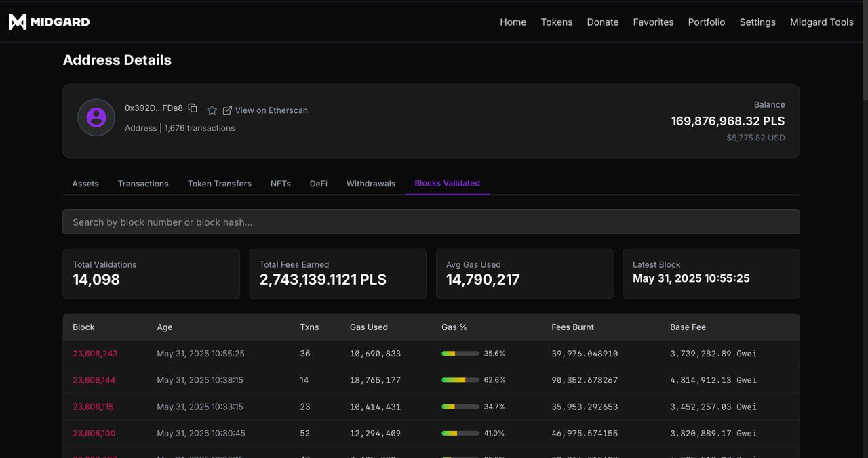This screenshot has height=458, width=868.
Task: Click the Total Validations value 14,098
Action: [96, 280]
